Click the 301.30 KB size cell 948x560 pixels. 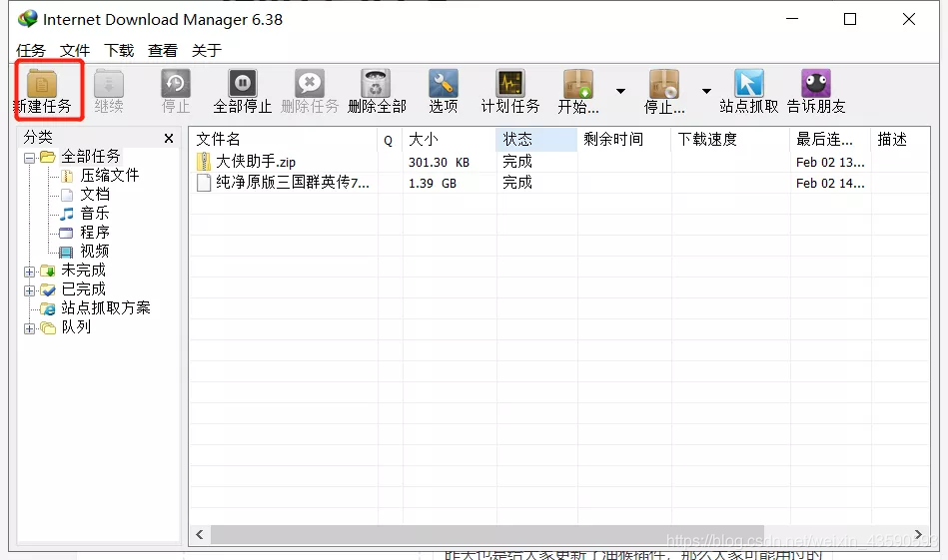[439, 163]
